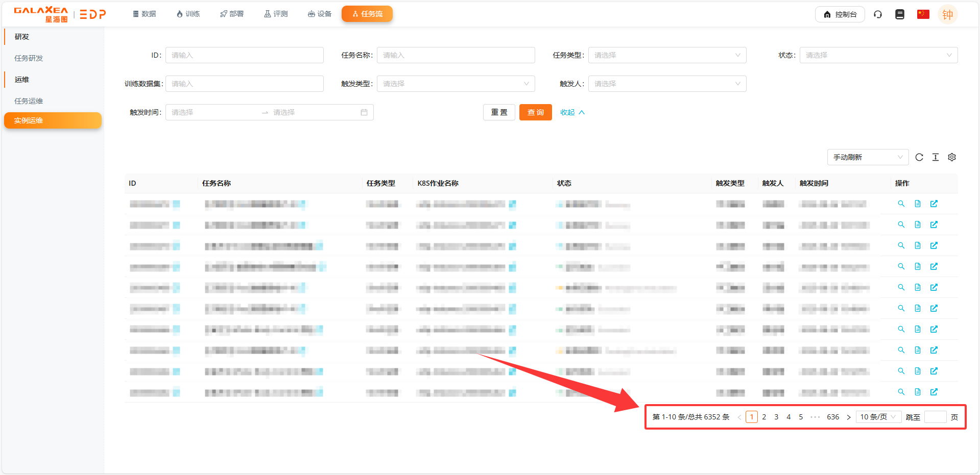Screen dimensions: 980x475
Task: Select the 任务运维 sidebar item
Action: [29, 101]
